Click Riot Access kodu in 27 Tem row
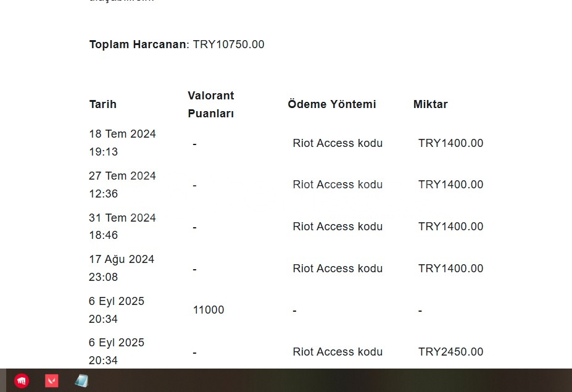Viewport: 572px width, 392px height. click(x=338, y=185)
